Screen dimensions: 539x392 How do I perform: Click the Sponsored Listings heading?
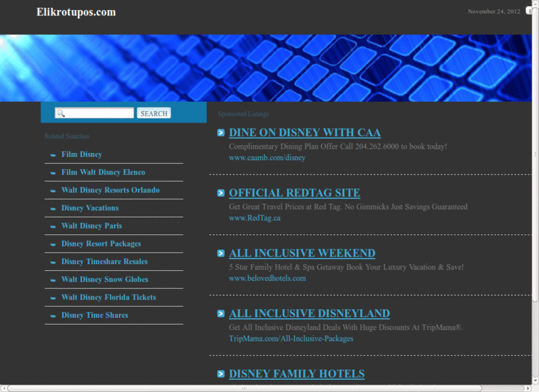[243, 114]
